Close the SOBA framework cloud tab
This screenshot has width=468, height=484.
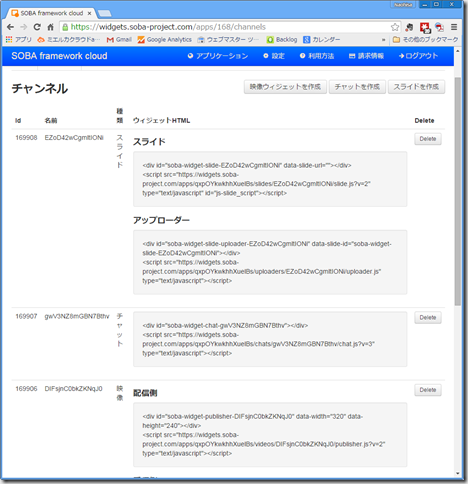pyautogui.click(x=89, y=13)
